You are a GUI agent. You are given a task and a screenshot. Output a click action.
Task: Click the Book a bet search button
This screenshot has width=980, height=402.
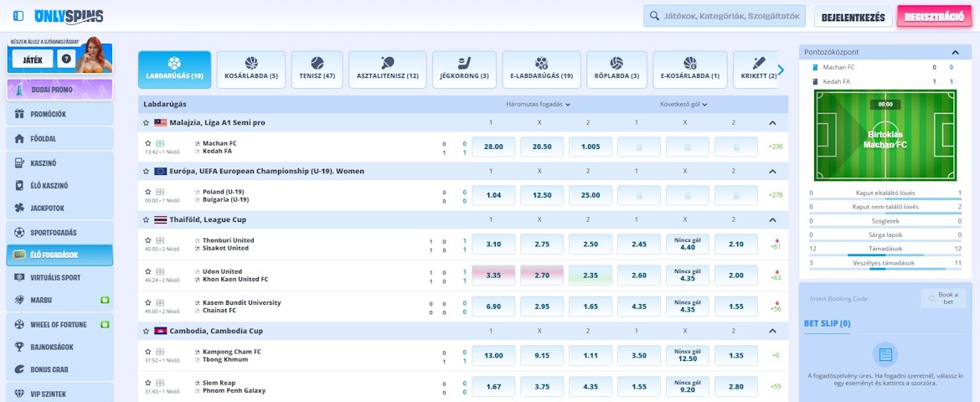pyautogui.click(x=942, y=299)
